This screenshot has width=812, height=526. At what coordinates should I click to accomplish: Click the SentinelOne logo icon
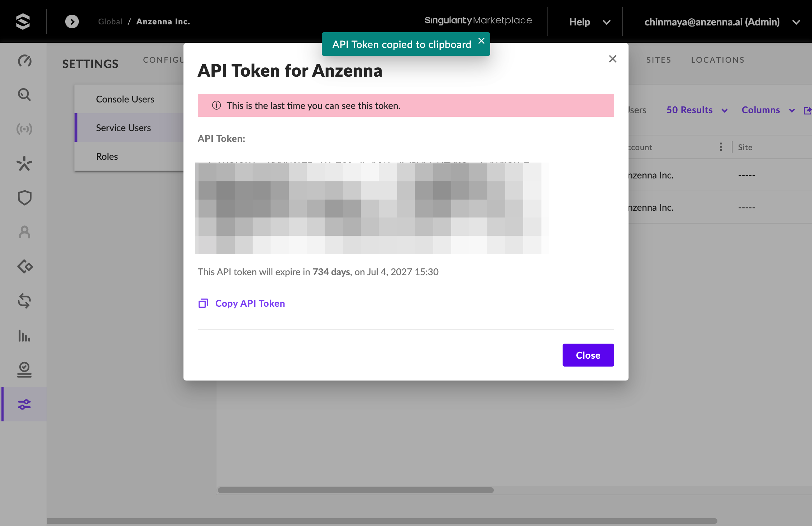(x=23, y=21)
